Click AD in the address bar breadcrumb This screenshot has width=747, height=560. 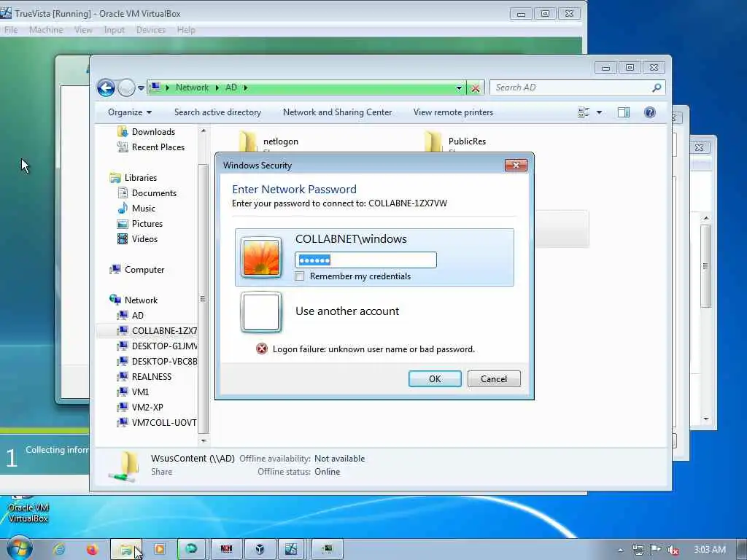coord(231,87)
